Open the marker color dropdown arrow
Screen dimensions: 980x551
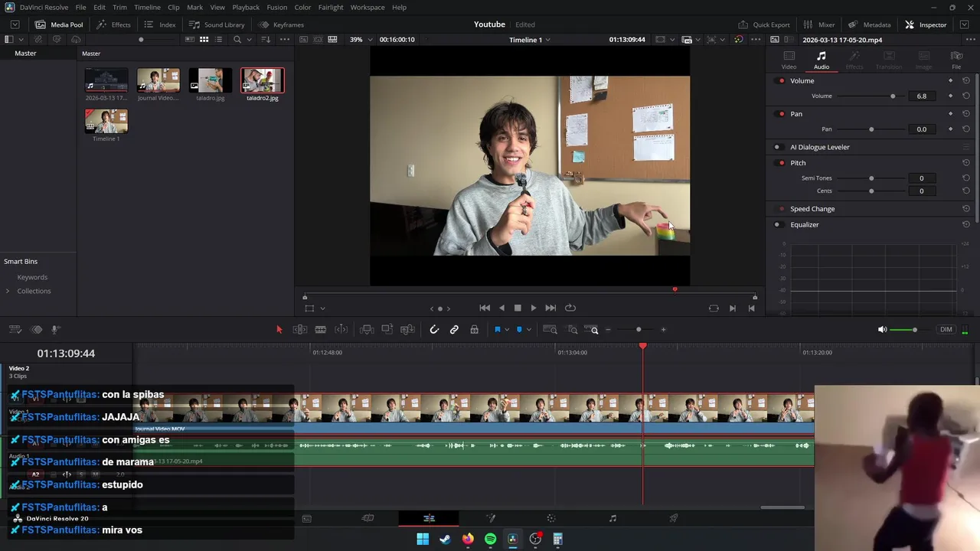529,330
